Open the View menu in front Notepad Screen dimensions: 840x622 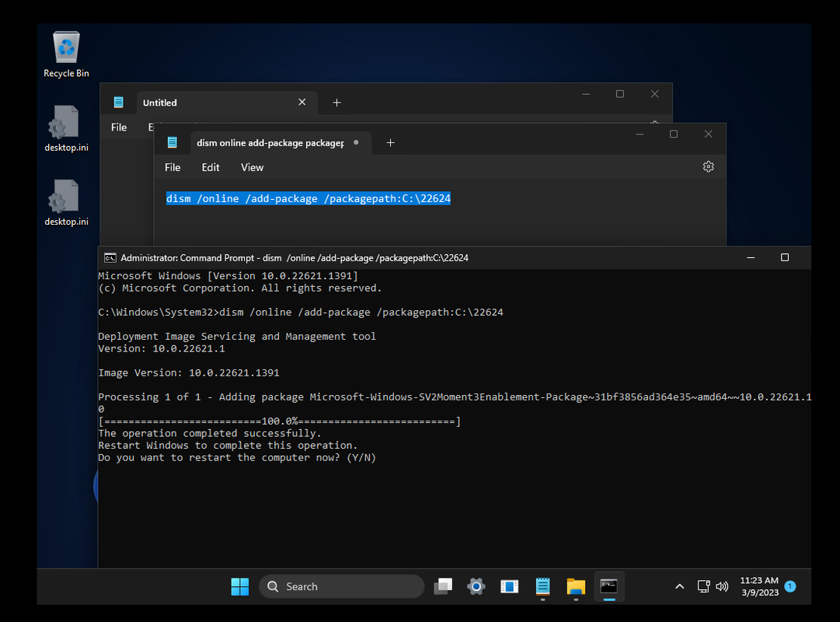(x=252, y=167)
